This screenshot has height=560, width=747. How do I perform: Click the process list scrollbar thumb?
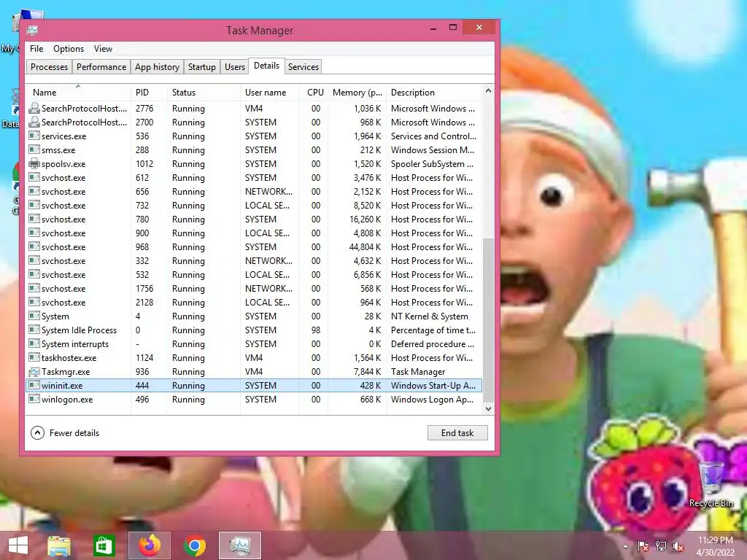click(x=488, y=319)
